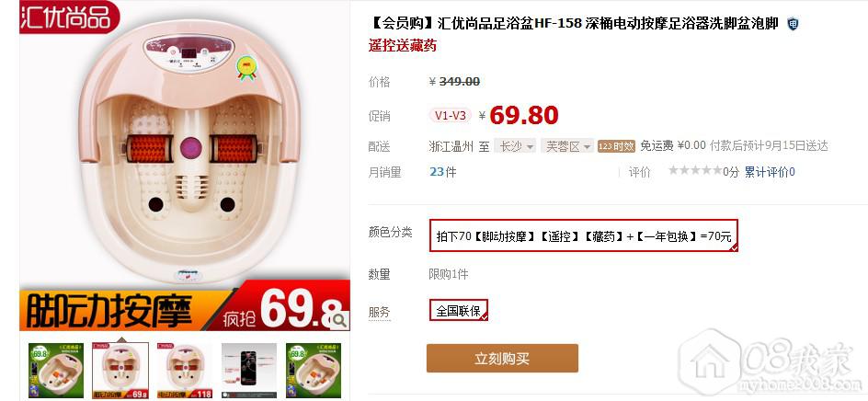Click the V1-V3 member level badge
The width and height of the screenshot is (868, 401).
coord(450,116)
